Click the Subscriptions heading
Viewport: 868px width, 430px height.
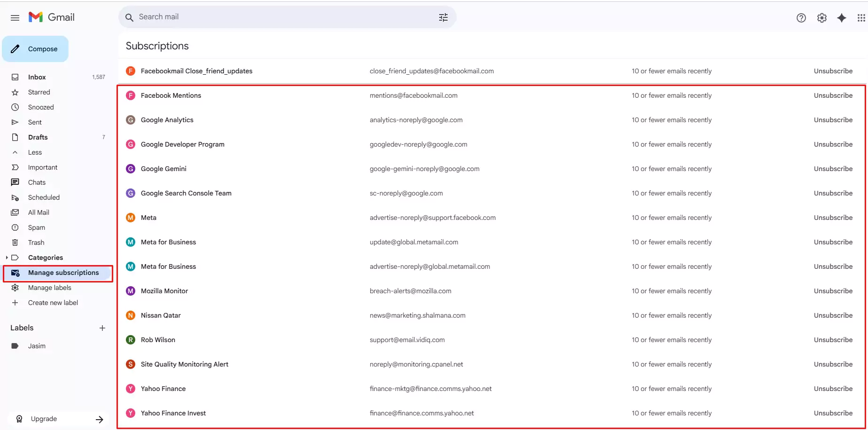click(157, 46)
